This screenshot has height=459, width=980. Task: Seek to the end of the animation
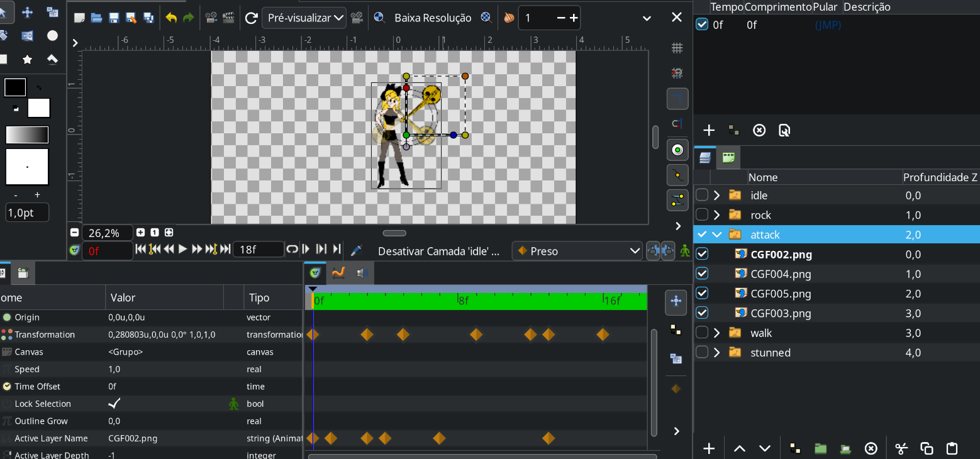coord(225,250)
